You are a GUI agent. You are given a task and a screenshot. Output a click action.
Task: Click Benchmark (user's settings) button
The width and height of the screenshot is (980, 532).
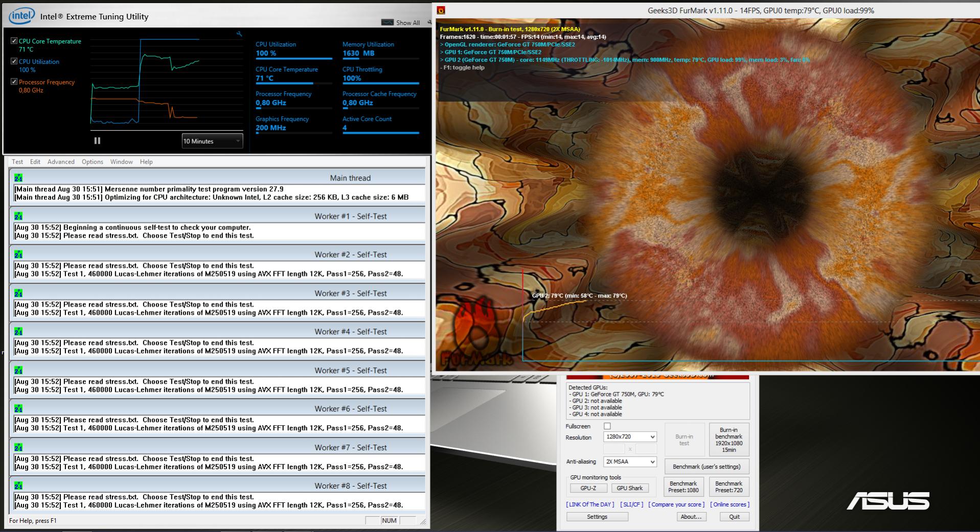pos(706,467)
